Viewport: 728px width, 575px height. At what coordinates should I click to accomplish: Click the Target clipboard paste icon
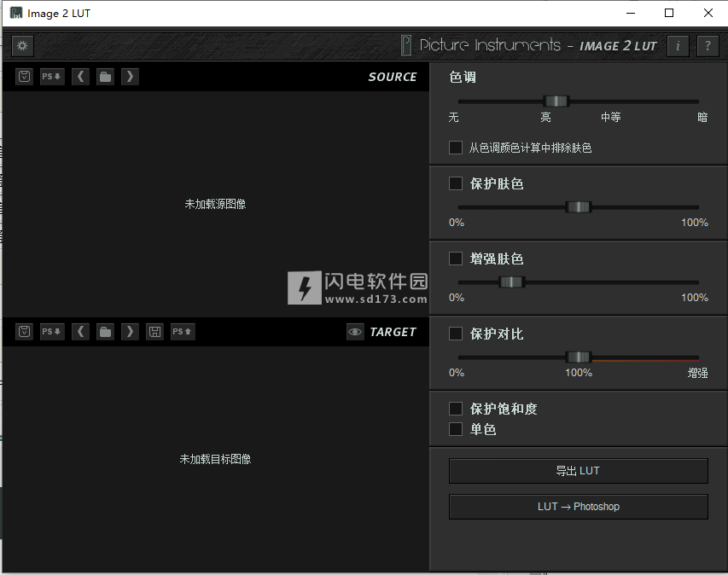[x=25, y=331]
